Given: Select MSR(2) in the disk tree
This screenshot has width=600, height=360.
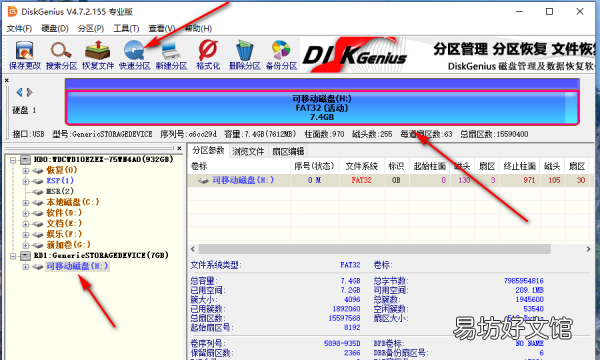Looking at the screenshot, I should [60, 191].
